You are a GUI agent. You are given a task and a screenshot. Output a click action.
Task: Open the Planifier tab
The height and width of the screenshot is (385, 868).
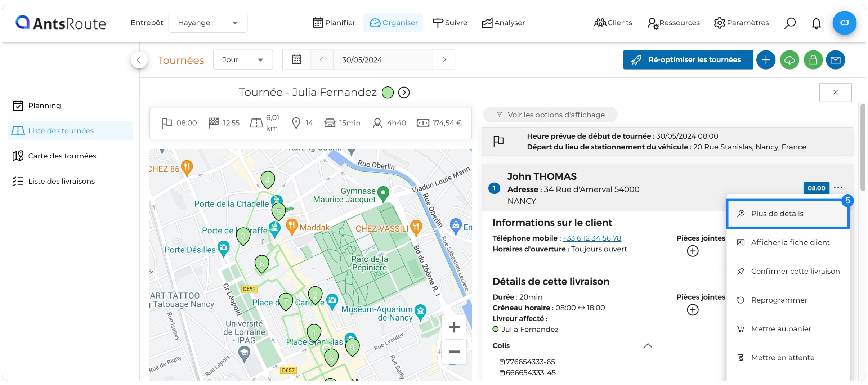pyautogui.click(x=334, y=23)
